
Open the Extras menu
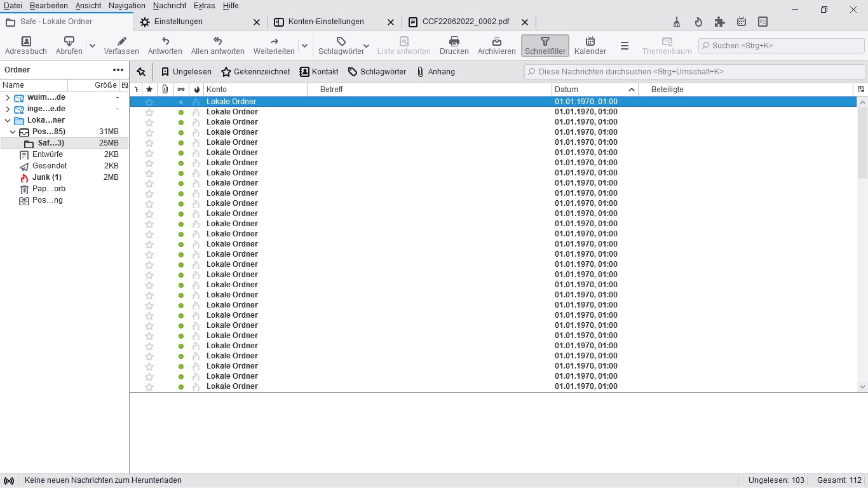point(204,6)
